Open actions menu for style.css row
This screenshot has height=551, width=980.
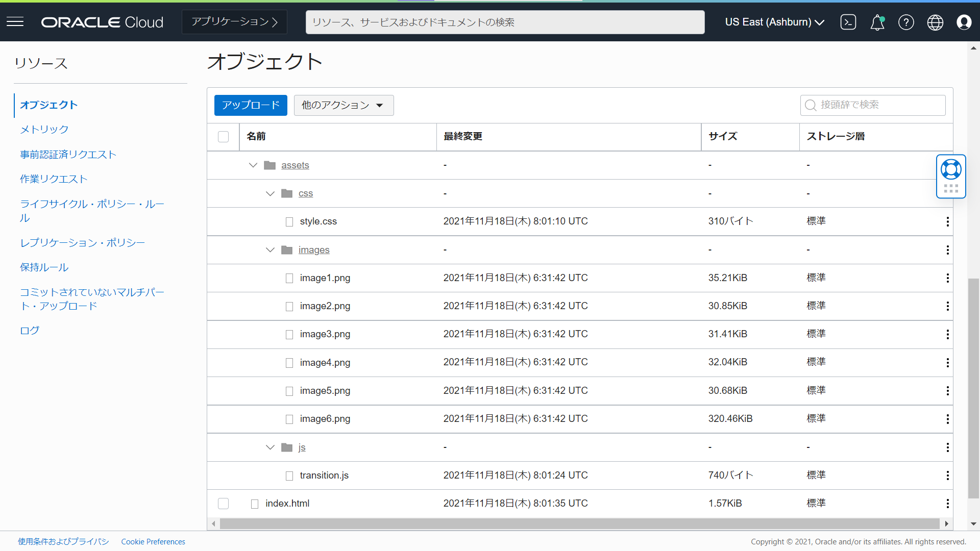point(947,221)
